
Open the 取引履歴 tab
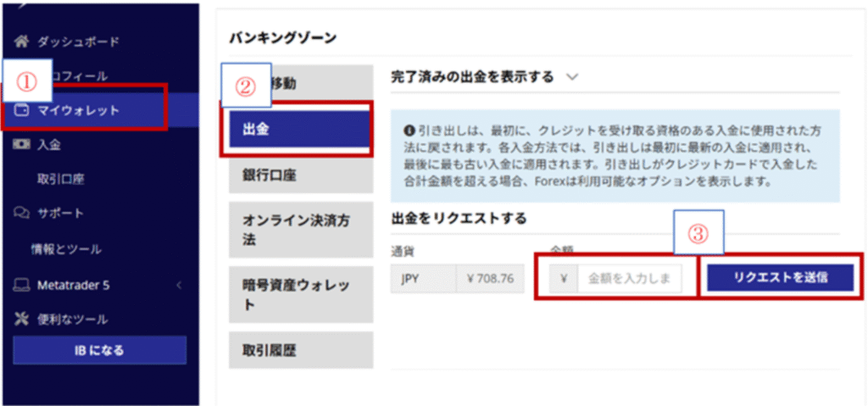297,350
